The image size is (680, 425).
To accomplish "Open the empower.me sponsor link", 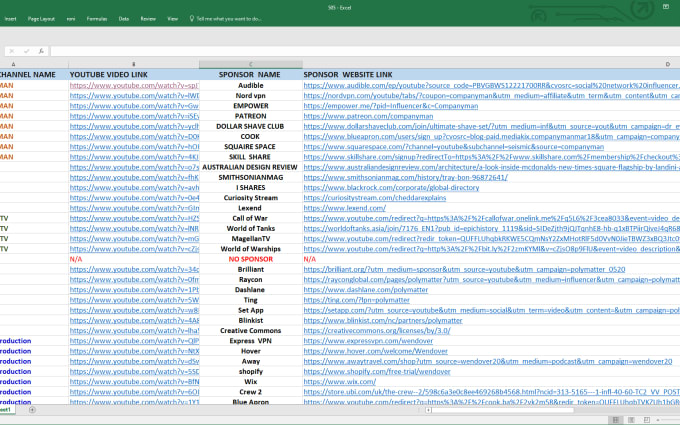I will coord(391,106).
